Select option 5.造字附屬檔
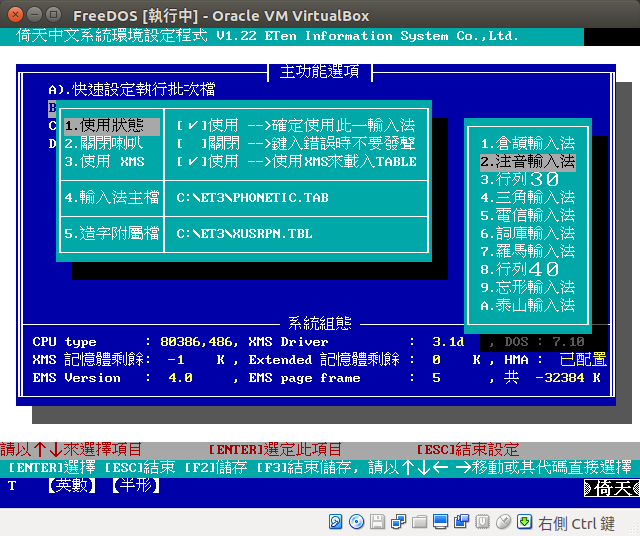The width and height of the screenshot is (640, 536). (111, 234)
